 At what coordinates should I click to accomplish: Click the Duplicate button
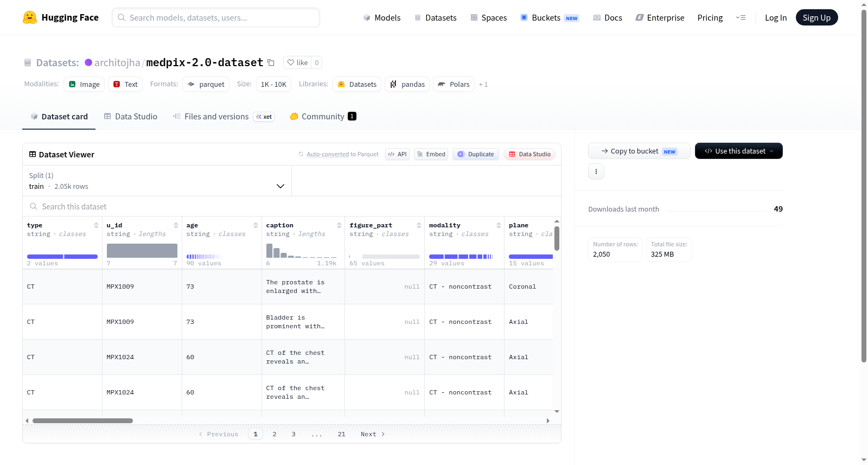pos(476,154)
